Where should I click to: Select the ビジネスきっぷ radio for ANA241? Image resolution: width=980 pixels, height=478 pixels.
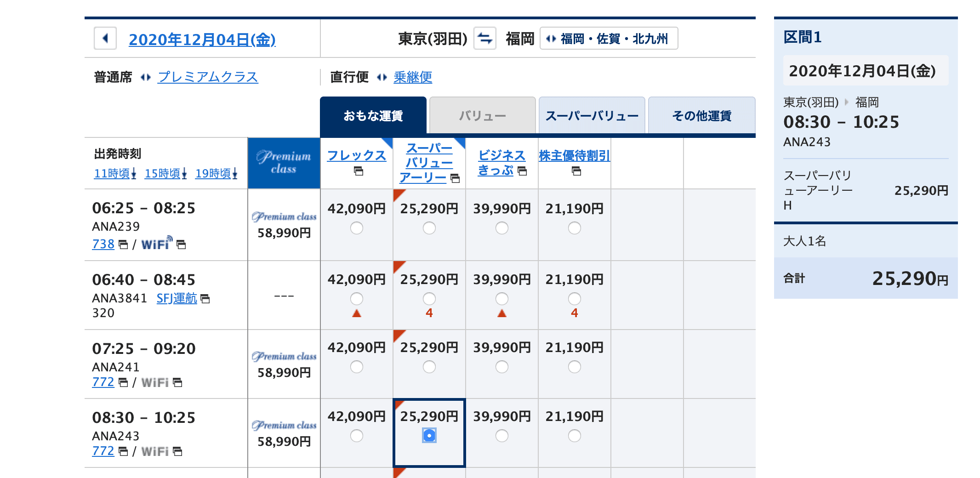(x=502, y=367)
